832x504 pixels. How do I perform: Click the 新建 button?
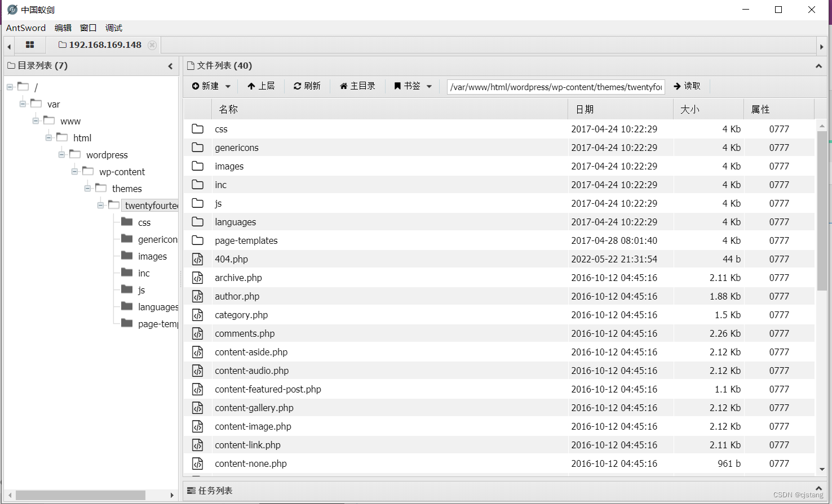coord(205,86)
